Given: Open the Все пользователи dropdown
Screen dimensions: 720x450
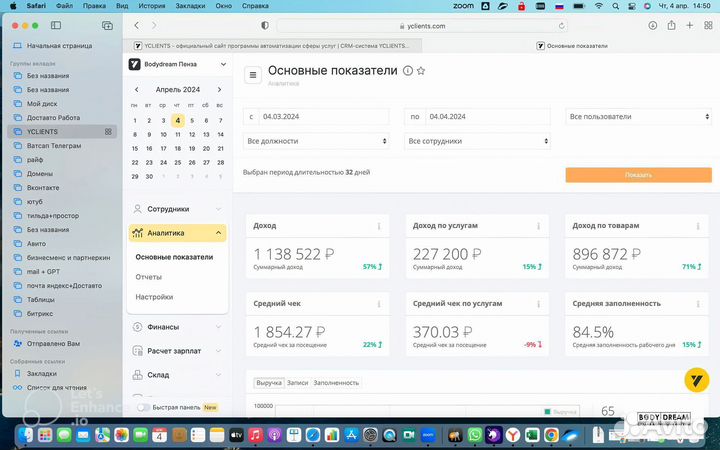Looking at the screenshot, I should [638, 117].
